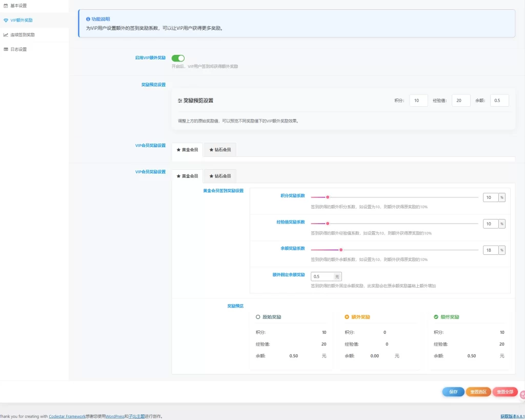Click the 重置选区 button
Image resolution: width=525 pixels, height=420 pixels.
click(x=478, y=392)
